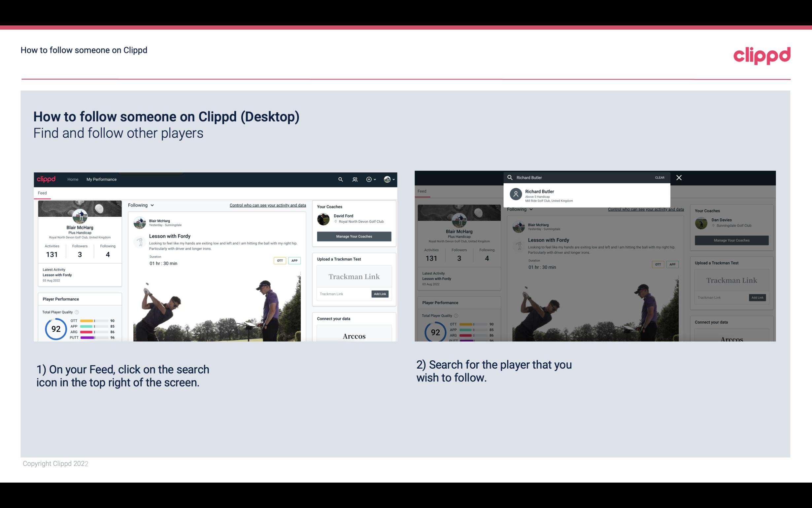Click the settings gear icon in toolbar
Image resolution: width=812 pixels, height=508 pixels.
(x=368, y=180)
